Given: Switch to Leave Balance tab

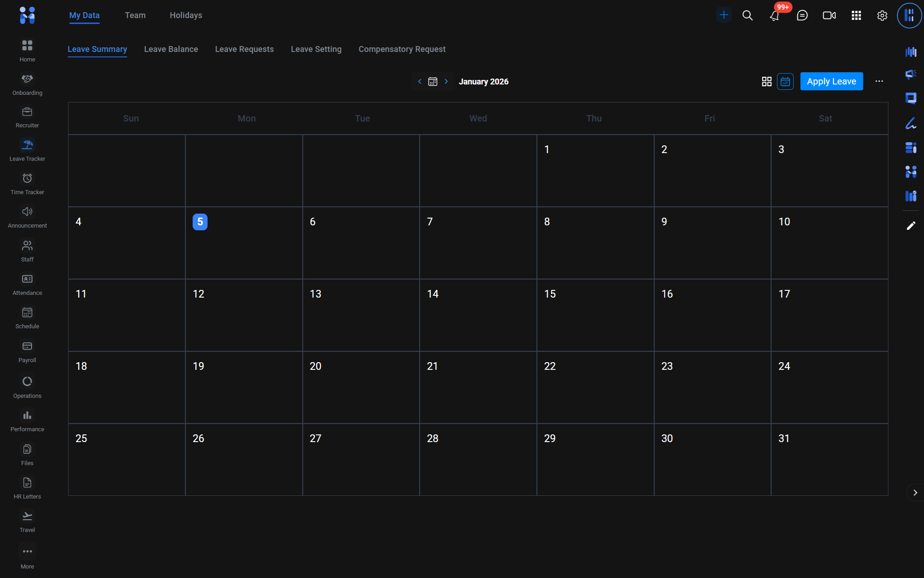Looking at the screenshot, I should tap(171, 49).
